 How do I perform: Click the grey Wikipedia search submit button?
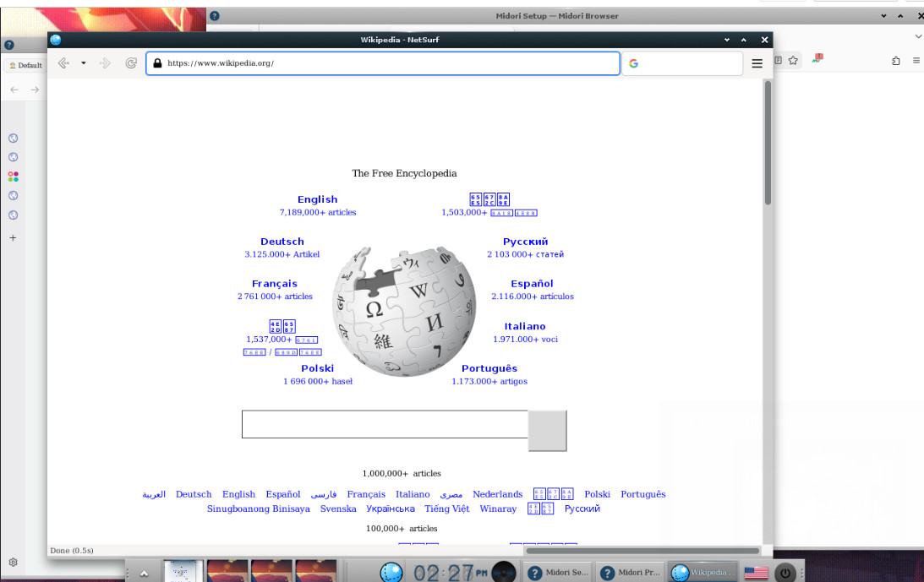[x=548, y=431]
